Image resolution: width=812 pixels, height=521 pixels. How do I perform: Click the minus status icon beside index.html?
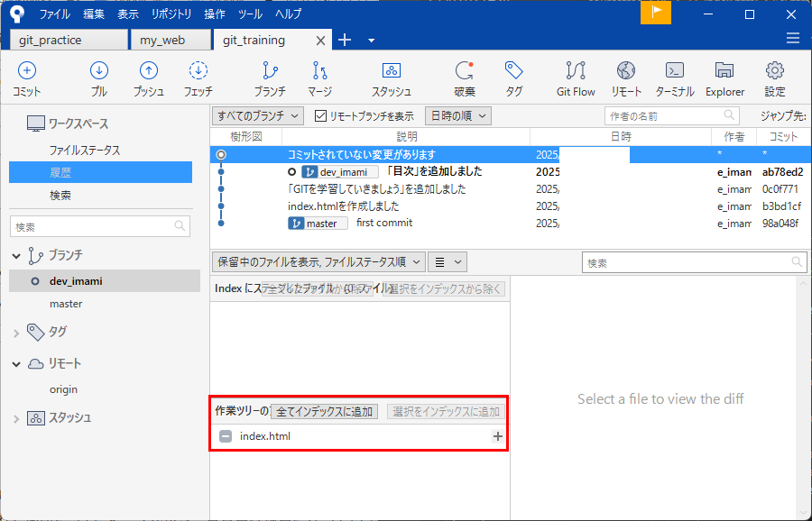click(x=226, y=436)
